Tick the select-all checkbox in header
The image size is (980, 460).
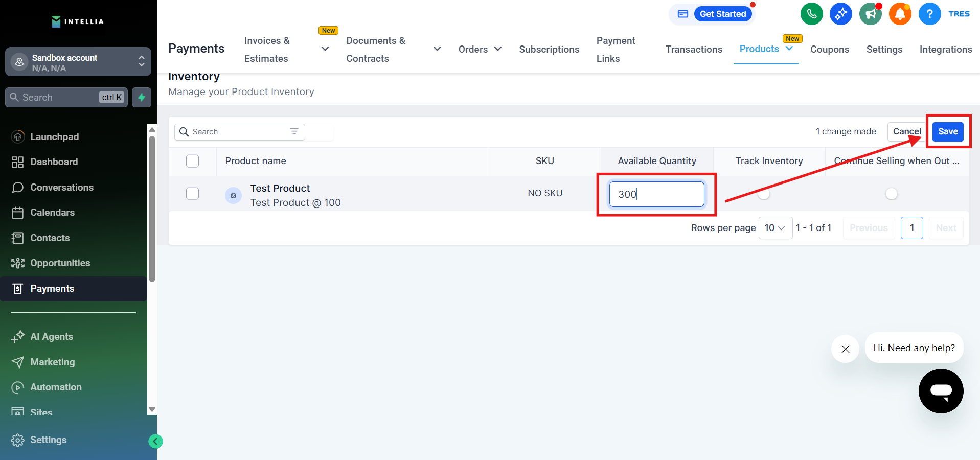(192, 161)
